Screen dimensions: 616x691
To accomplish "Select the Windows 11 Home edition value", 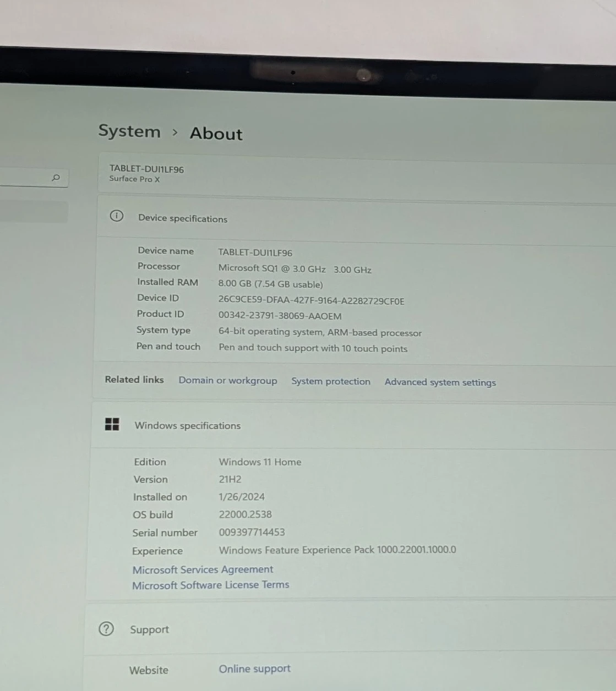I will (x=260, y=462).
